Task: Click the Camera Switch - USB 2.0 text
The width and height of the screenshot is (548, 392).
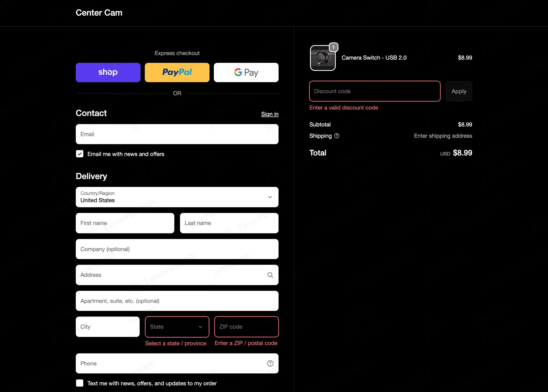Action: point(374,58)
